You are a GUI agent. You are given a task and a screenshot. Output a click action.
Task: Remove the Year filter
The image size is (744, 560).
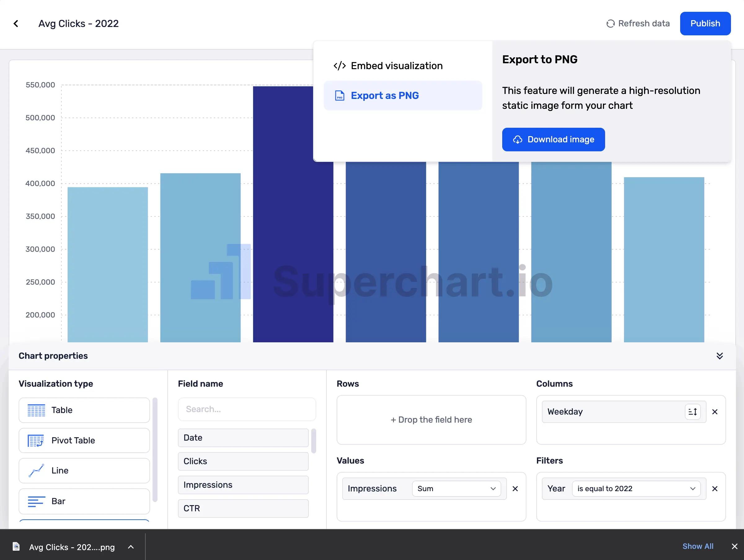tap(715, 489)
